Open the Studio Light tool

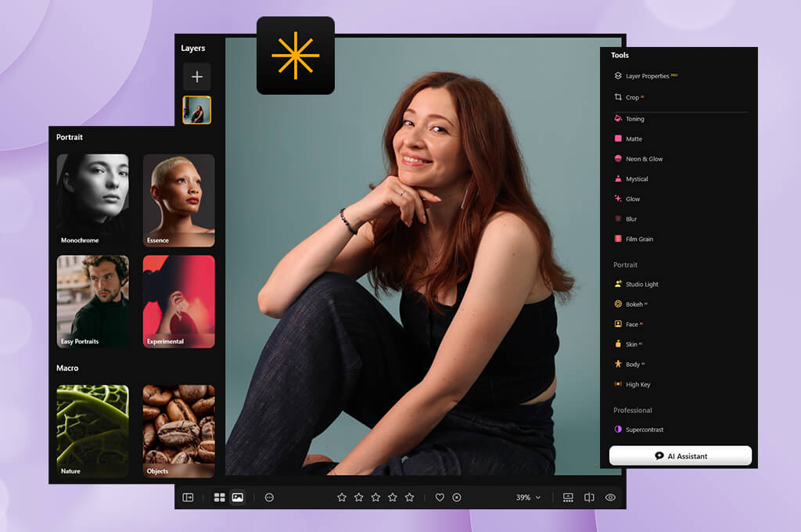click(x=636, y=284)
